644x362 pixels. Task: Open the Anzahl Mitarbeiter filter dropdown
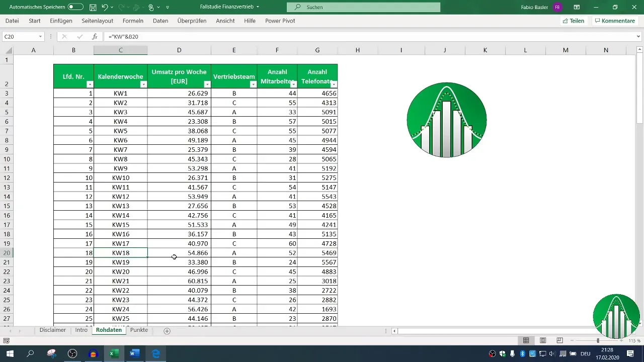(293, 84)
